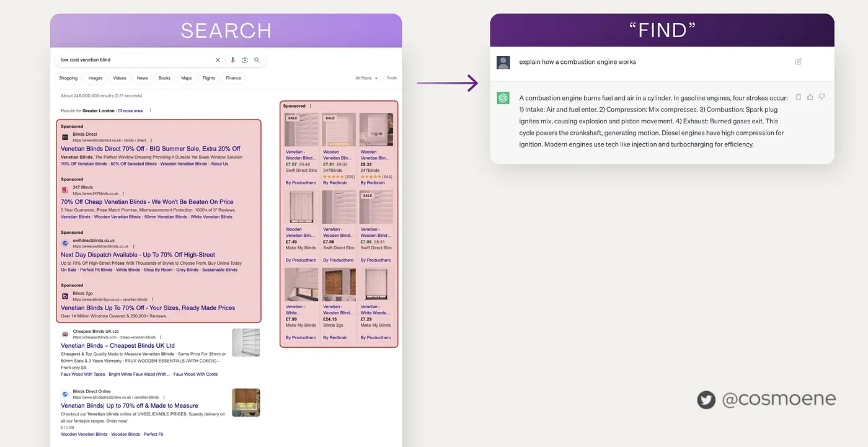Image resolution: width=868 pixels, height=447 pixels.
Task: Clear the search box with the X icon
Action: [218, 60]
